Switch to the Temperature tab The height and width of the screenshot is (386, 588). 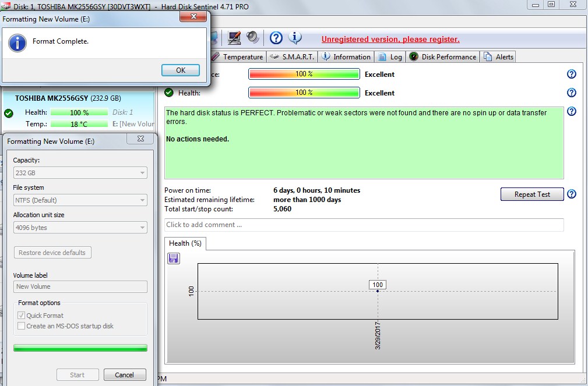237,56
